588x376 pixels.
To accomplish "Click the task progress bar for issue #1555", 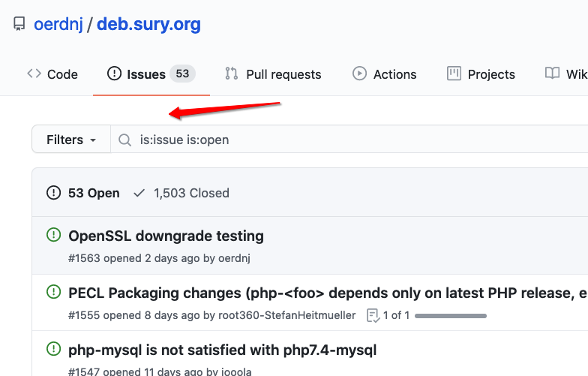I will [x=451, y=315].
